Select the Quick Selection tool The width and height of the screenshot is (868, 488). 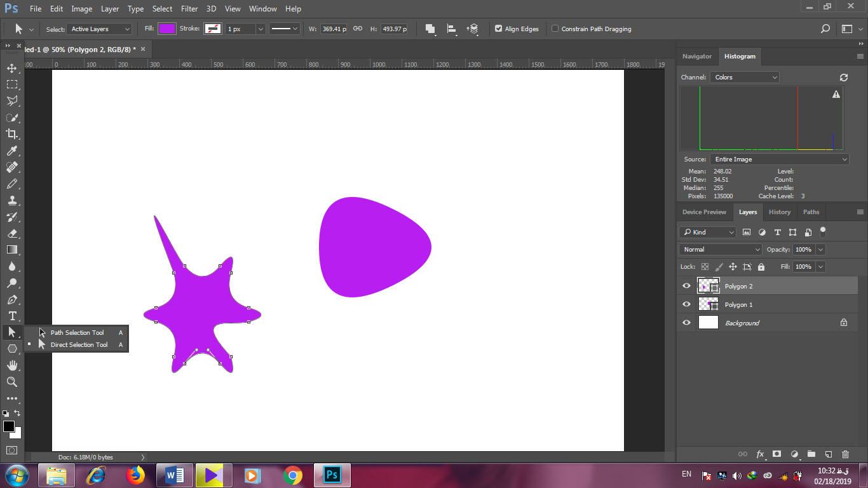12,118
